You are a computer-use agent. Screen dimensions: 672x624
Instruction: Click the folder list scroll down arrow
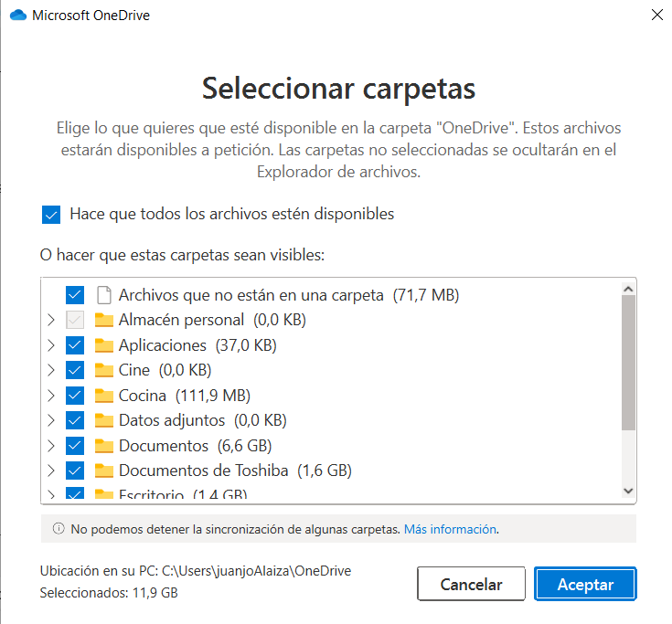click(627, 491)
